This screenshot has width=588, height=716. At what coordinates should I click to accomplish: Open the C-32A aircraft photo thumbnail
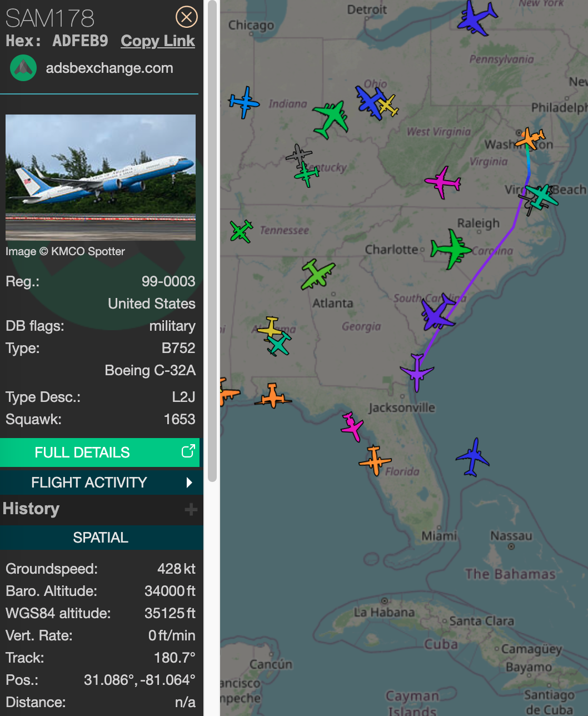(101, 177)
